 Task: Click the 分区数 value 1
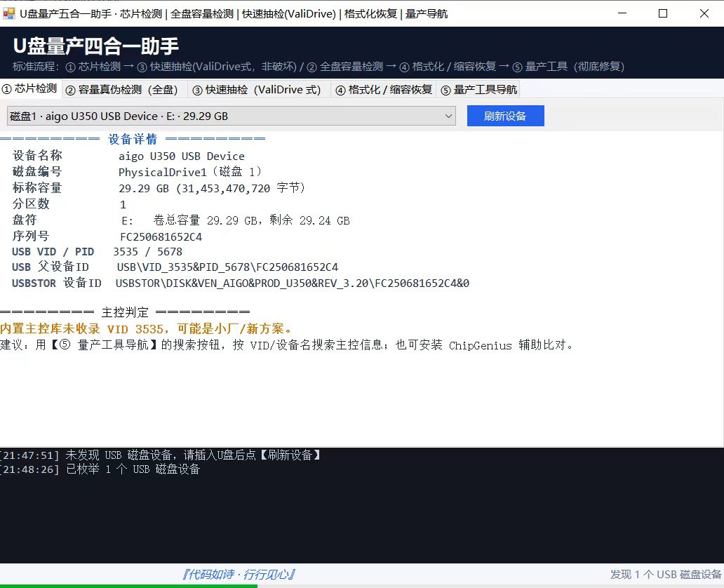click(123, 204)
